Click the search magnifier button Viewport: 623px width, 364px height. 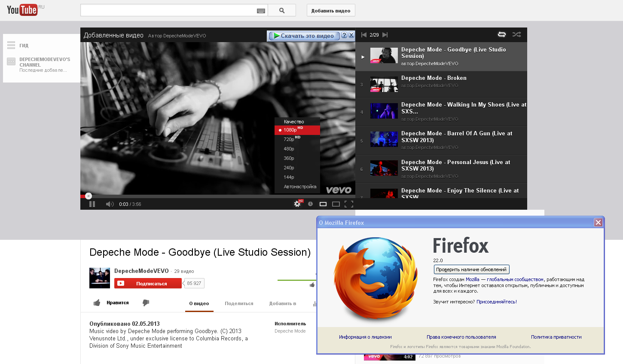(282, 11)
